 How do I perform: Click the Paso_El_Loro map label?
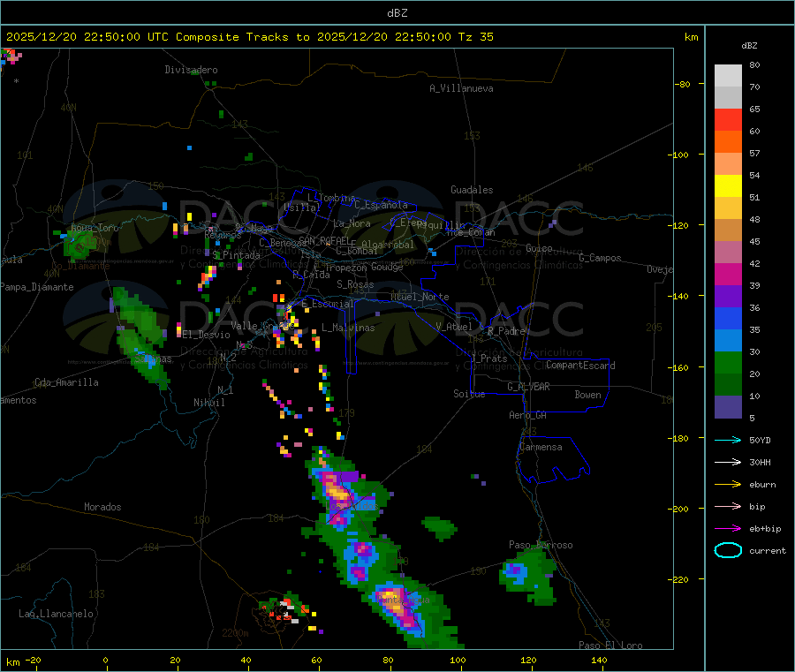pos(610,646)
